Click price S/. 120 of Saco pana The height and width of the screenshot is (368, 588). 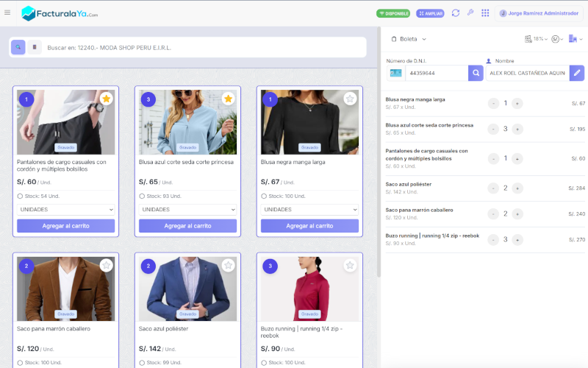28,349
